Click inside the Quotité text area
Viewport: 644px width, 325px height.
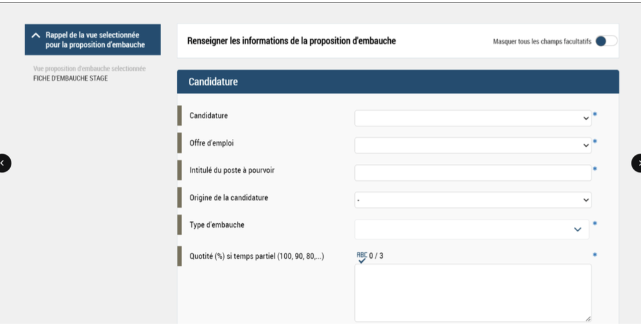pos(472,293)
